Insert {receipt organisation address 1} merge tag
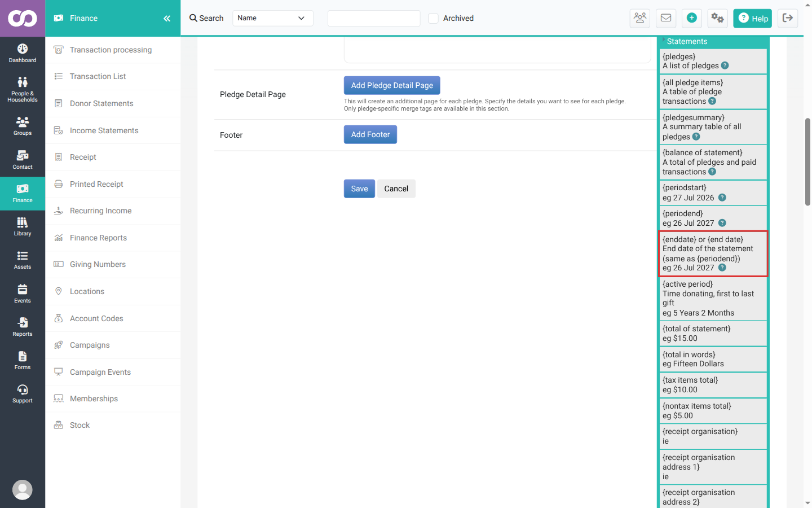This screenshot has height=508, width=812. (713, 467)
